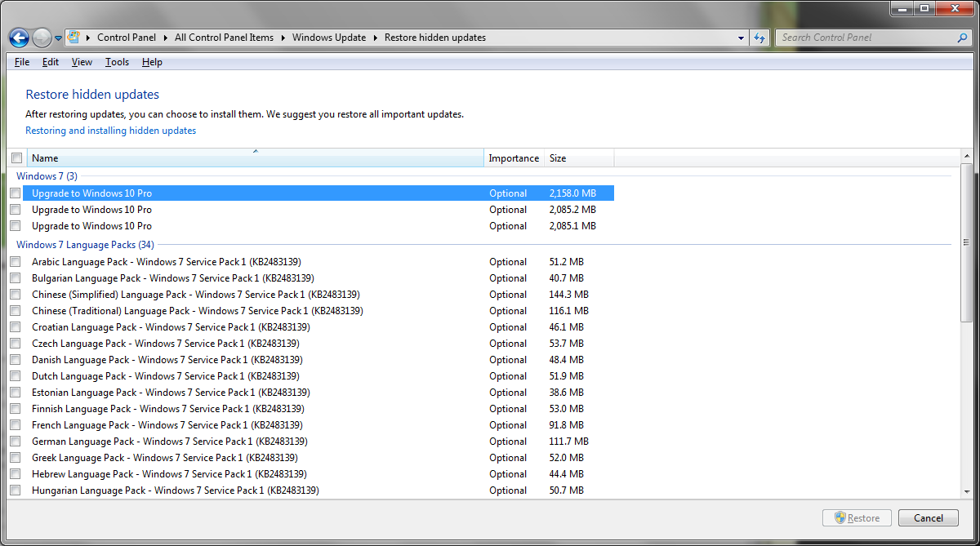
Task: Click the Control Panel address bar icon
Action: pyautogui.click(x=74, y=38)
